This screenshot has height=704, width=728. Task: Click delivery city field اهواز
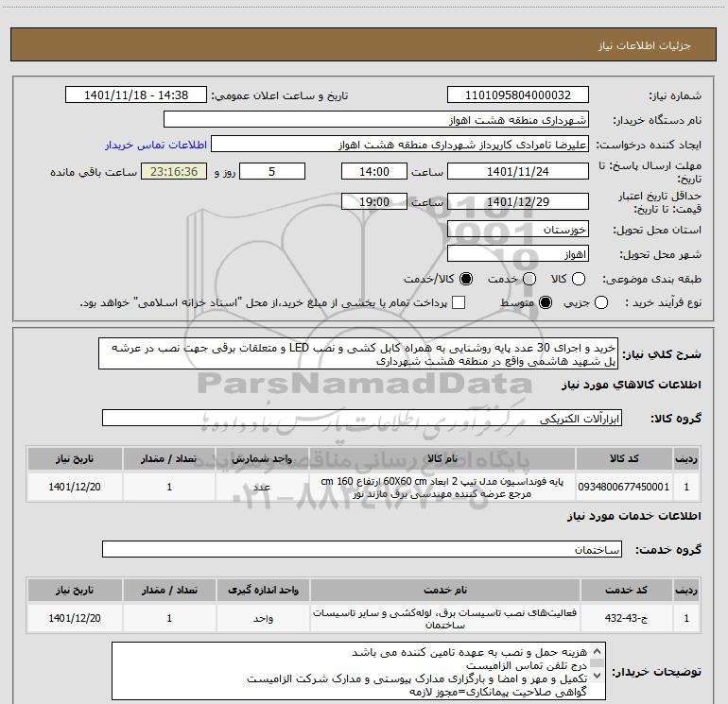click(x=518, y=254)
